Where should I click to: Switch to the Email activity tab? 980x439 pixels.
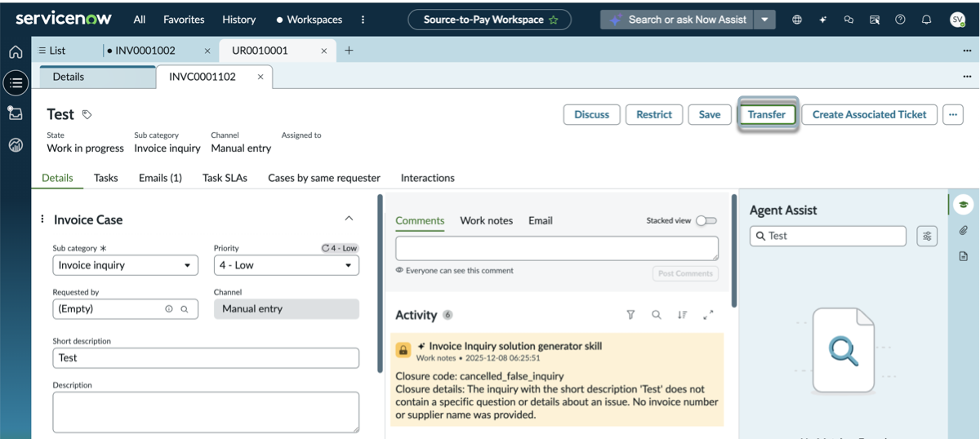[x=541, y=220]
